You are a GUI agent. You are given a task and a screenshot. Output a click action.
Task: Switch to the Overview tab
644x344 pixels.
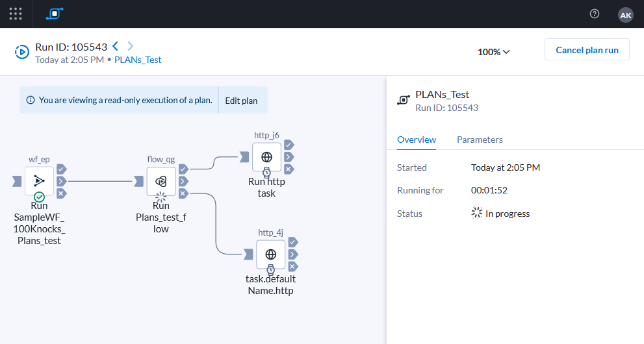417,140
